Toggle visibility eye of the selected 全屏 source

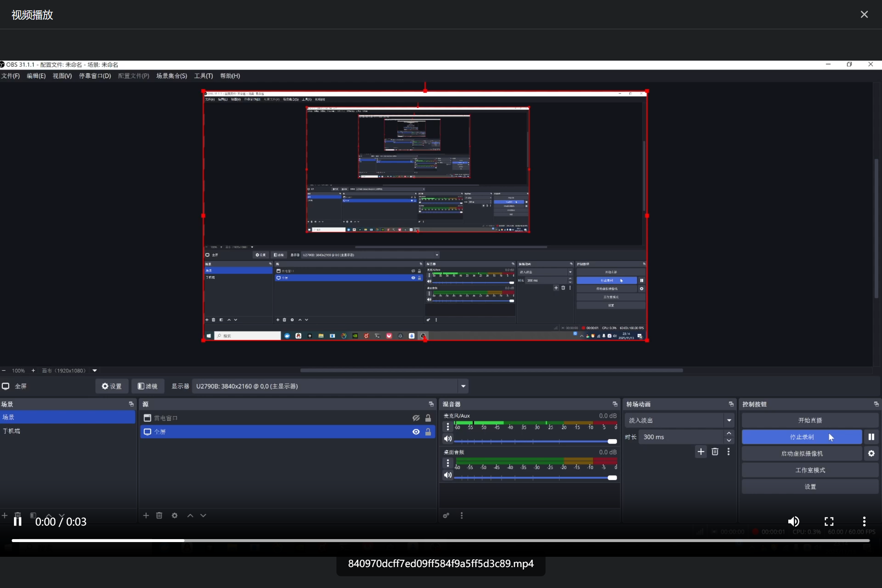(x=416, y=431)
